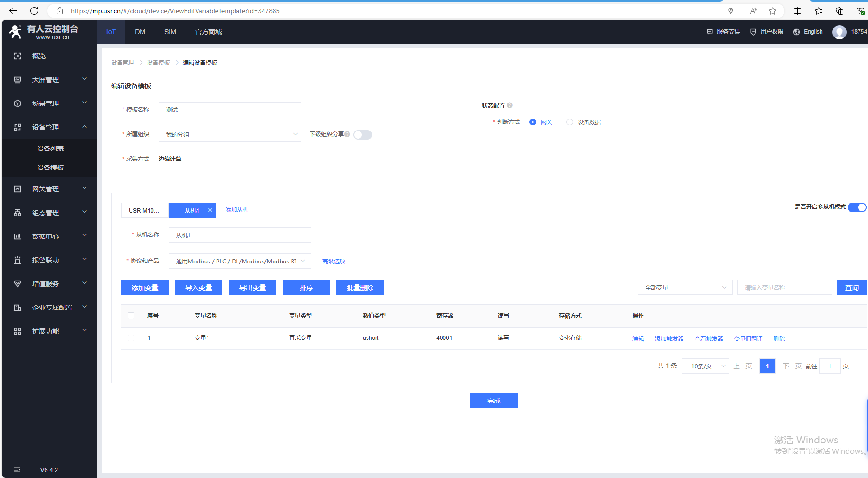Close the 从机1 tab with its X icon

[210, 210]
